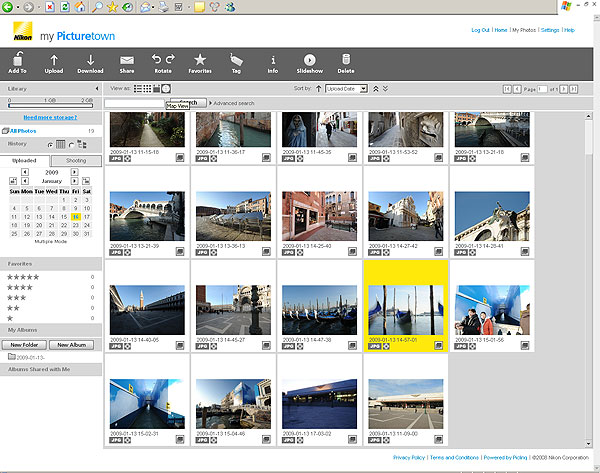Go to next year after 2009

click(x=75, y=172)
